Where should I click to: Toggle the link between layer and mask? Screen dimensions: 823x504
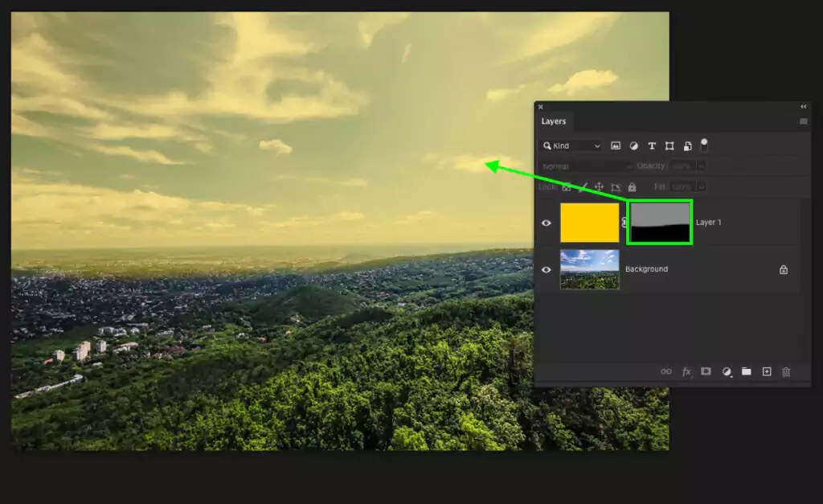624,223
